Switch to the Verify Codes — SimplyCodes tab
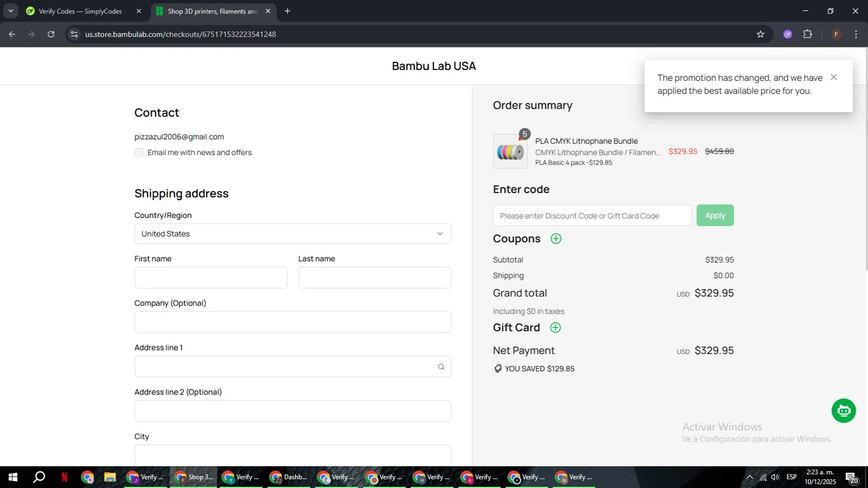Image resolution: width=868 pixels, height=488 pixels. tap(80, 11)
